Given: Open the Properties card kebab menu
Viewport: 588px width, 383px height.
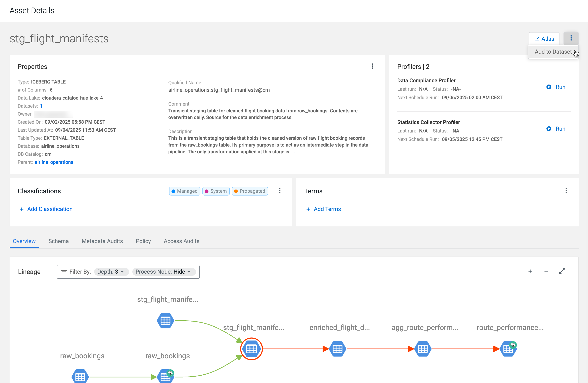Looking at the screenshot, I should tap(373, 66).
